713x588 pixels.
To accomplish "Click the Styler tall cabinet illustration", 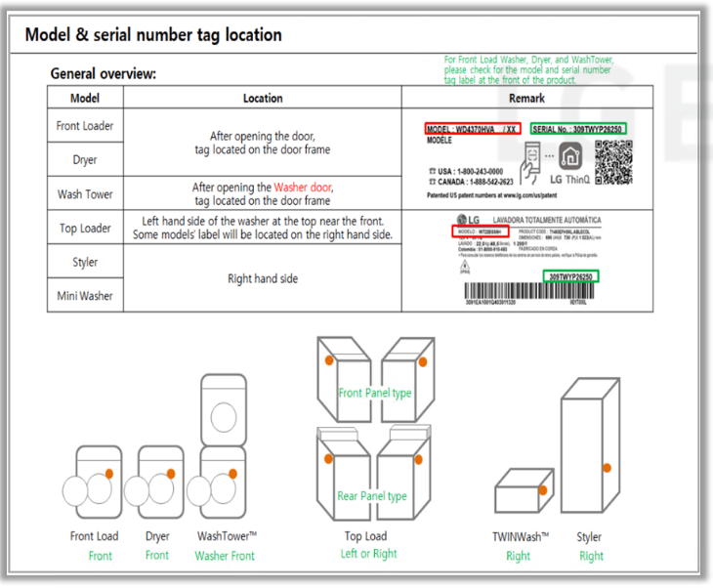I will click(x=590, y=445).
